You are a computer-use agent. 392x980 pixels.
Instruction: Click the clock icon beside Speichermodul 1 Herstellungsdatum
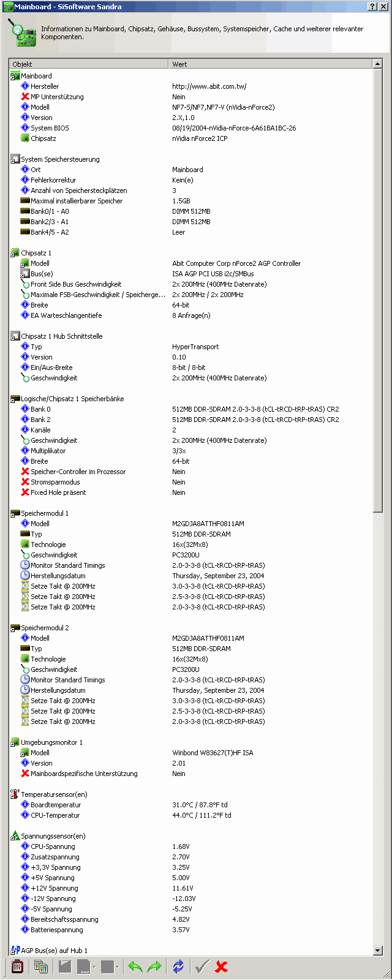pos(25,576)
